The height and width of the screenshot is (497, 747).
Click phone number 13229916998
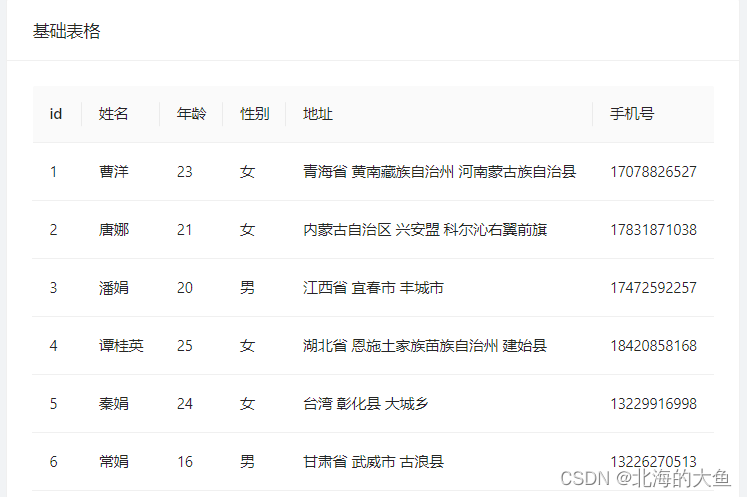[x=654, y=404]
